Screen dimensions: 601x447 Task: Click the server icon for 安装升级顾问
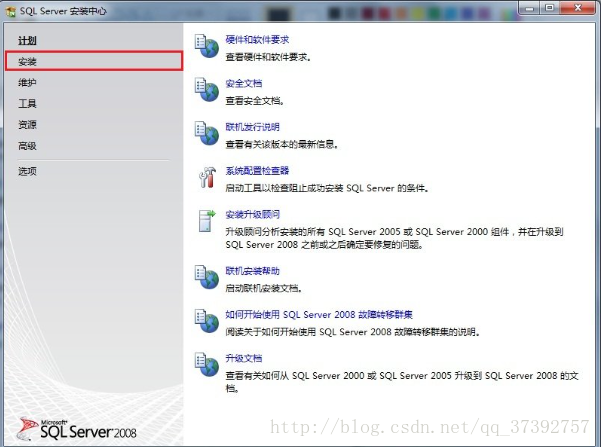pos(207,221)
